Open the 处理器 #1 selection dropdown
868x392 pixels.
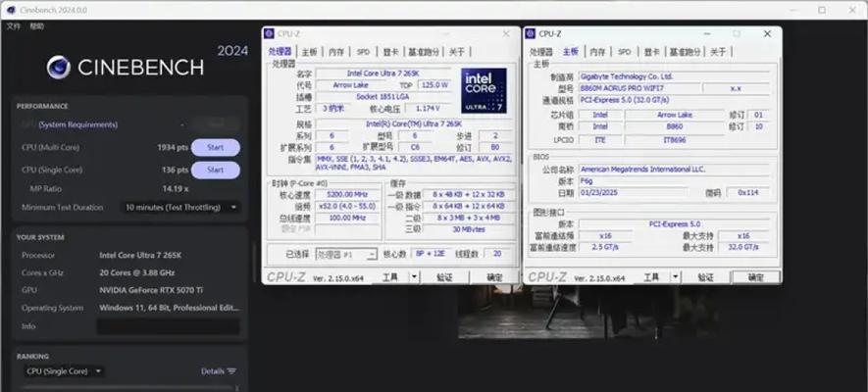pos(346,254)
